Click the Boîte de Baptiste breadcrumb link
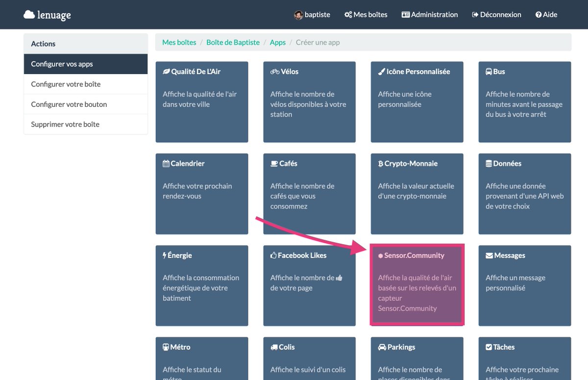 [233, 42]
